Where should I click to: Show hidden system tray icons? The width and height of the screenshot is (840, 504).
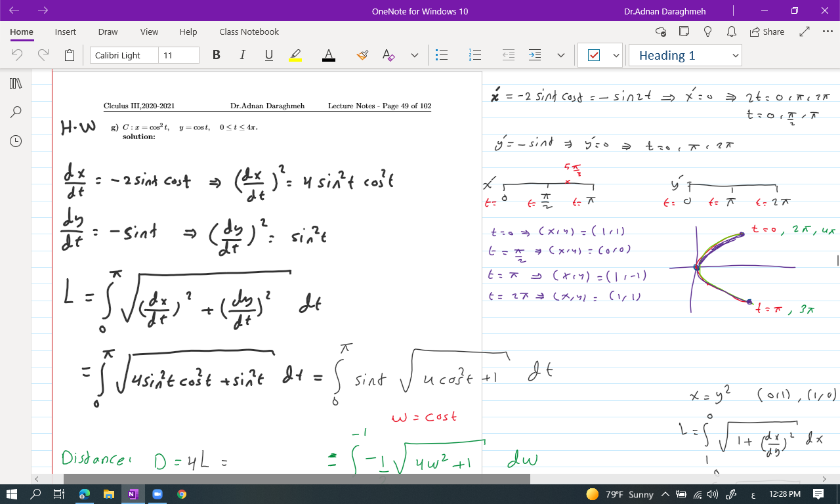click(666, 494)
